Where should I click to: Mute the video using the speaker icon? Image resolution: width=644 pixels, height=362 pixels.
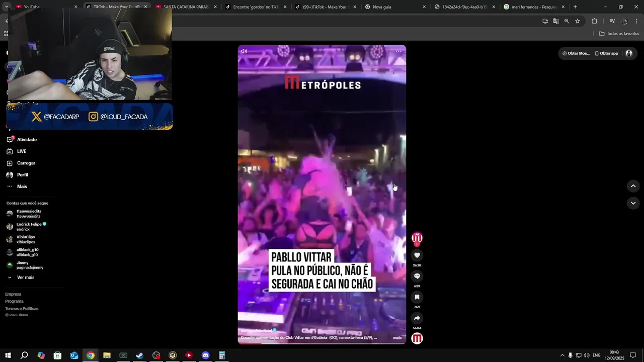click(244, 51)
